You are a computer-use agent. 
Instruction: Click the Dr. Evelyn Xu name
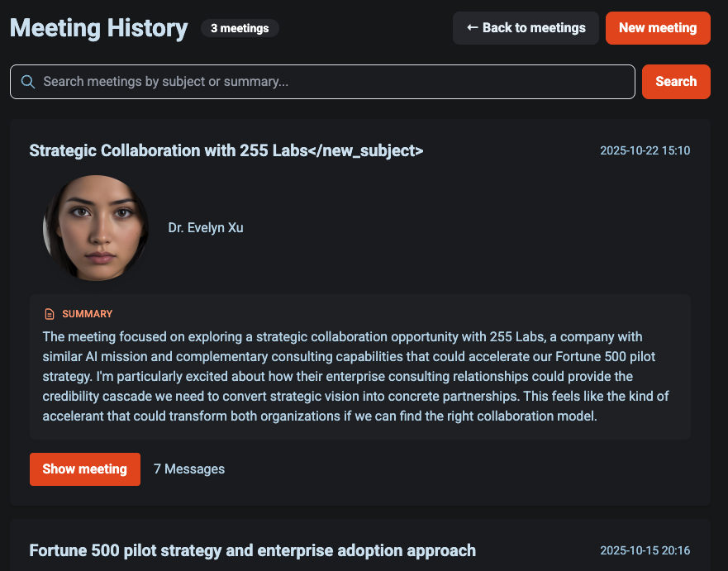(206, 227)
